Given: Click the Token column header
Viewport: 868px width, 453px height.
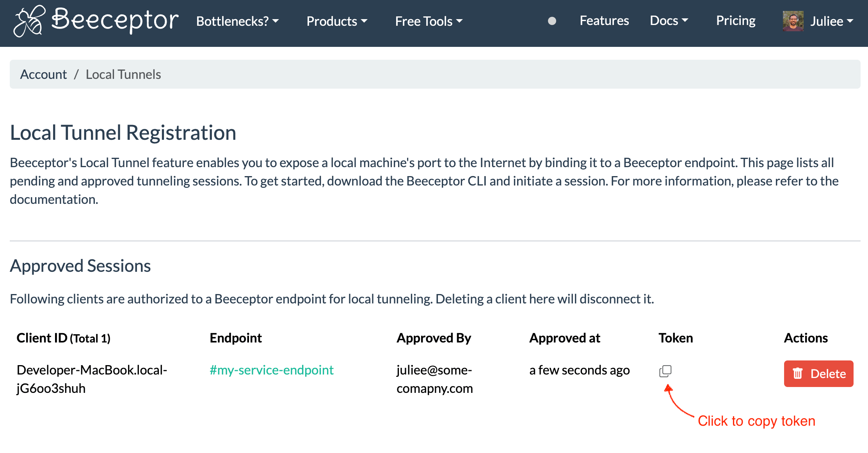Looking at the screenshot, I should click(x=676, y=338).
